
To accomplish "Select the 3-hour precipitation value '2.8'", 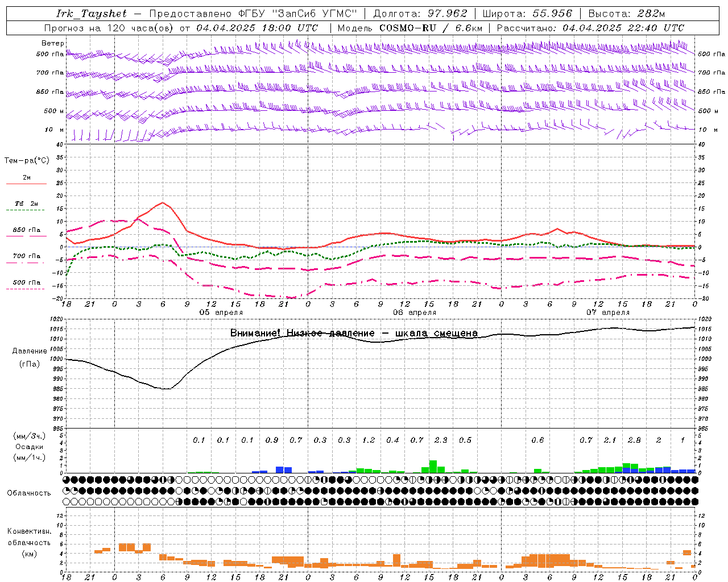I will tap(634, 440).
